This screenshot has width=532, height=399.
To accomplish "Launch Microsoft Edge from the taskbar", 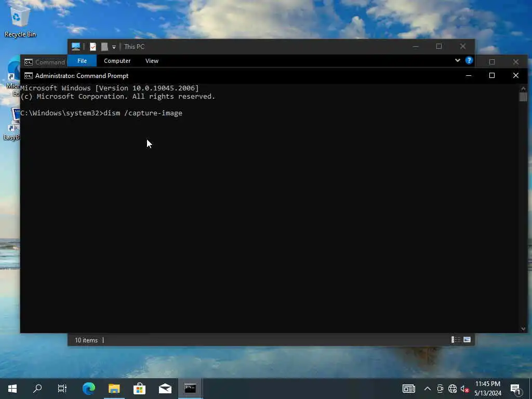I will coord(89,389).
